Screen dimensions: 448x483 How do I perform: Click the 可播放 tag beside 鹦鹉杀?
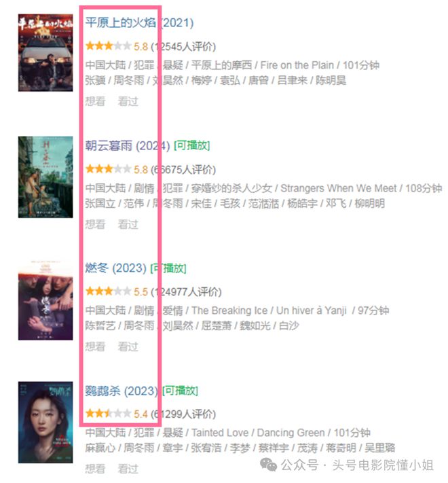(180, 391)
